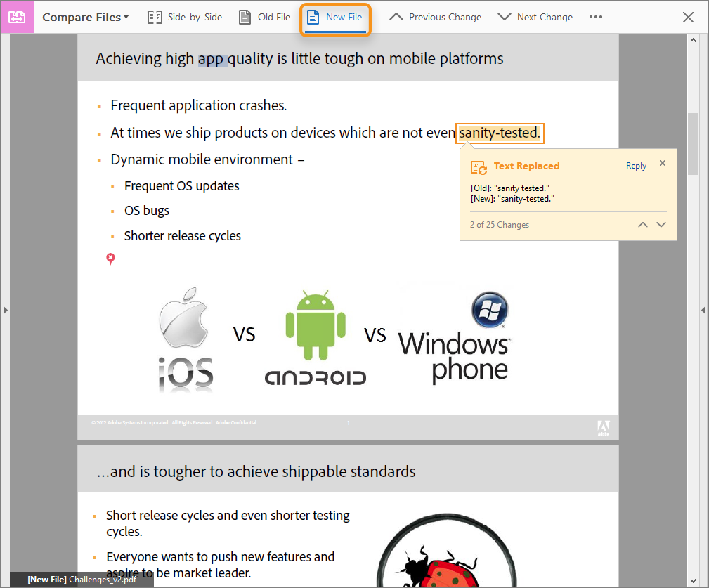Screen dimensions: 709x588
Task: Click the Side-by-Side view icon
Action: [154, 16]
